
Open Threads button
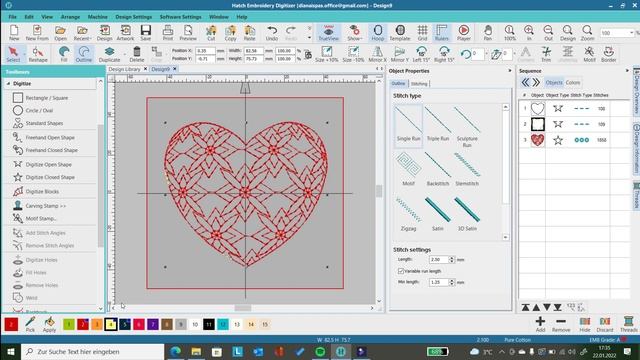pos(629,324)
